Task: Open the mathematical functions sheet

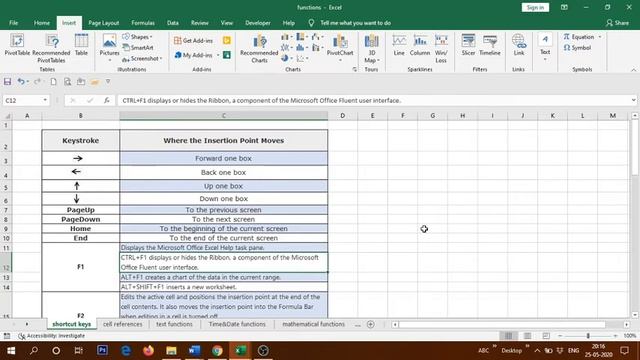Action: pos(313,324)
